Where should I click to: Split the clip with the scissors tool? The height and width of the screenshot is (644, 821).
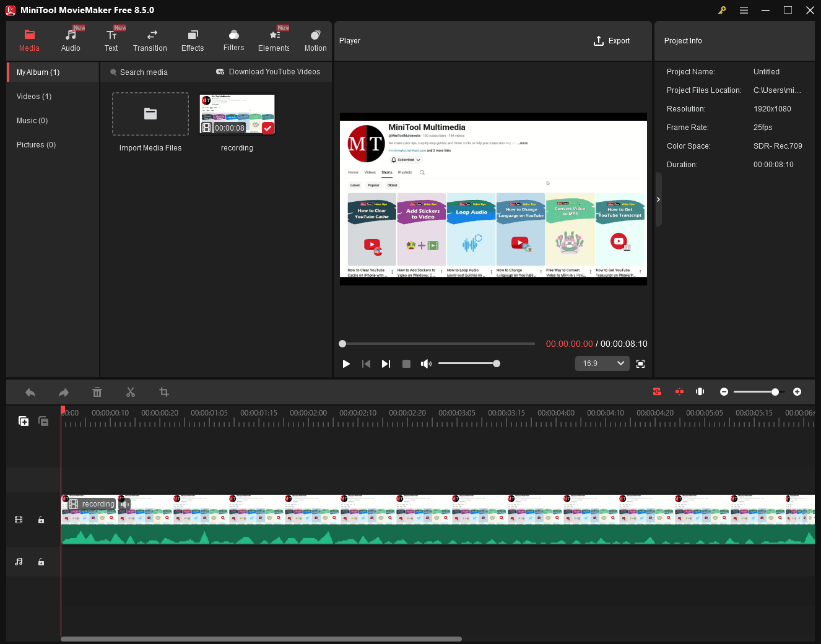click(131, 392)
